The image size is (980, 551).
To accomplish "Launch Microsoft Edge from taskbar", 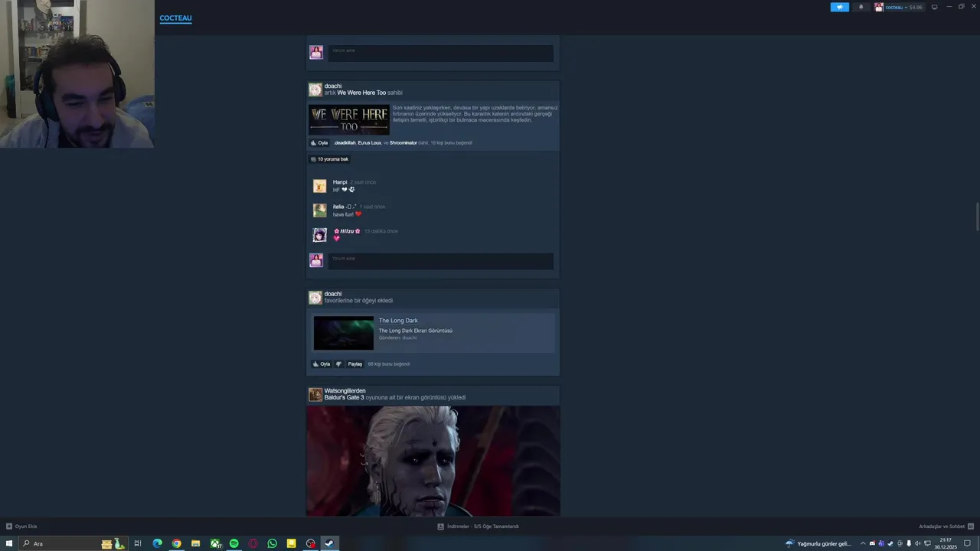I will [x=157, y=543].
